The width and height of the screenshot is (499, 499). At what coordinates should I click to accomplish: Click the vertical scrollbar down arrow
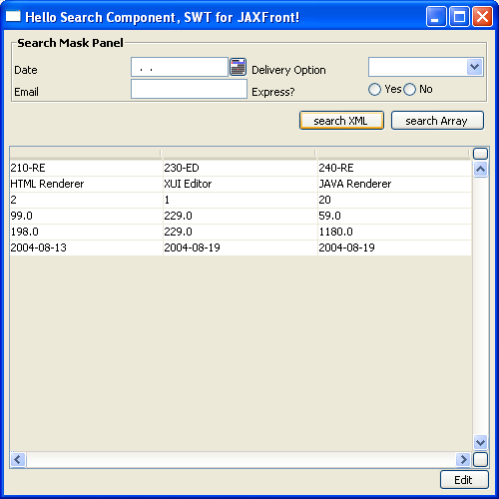480,442
